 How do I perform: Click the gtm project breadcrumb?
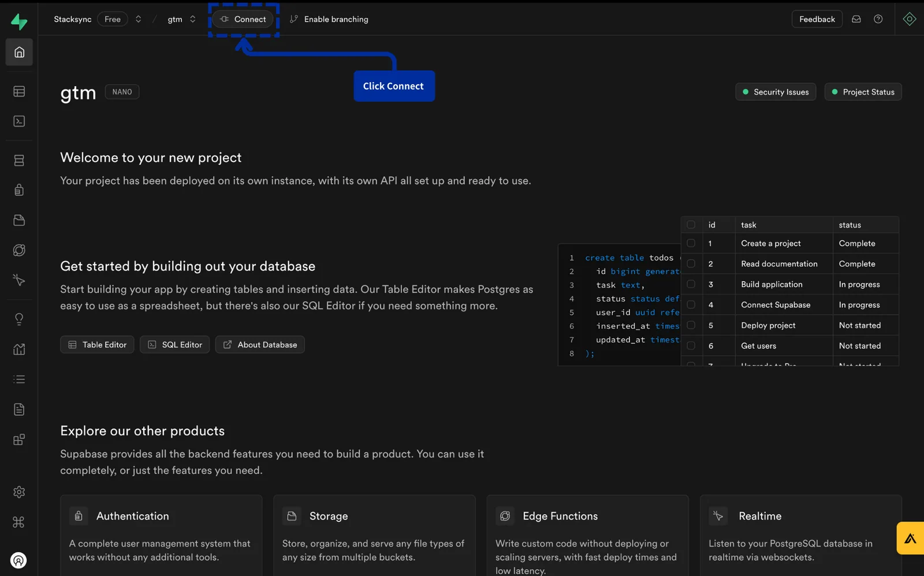coord(175,19)
